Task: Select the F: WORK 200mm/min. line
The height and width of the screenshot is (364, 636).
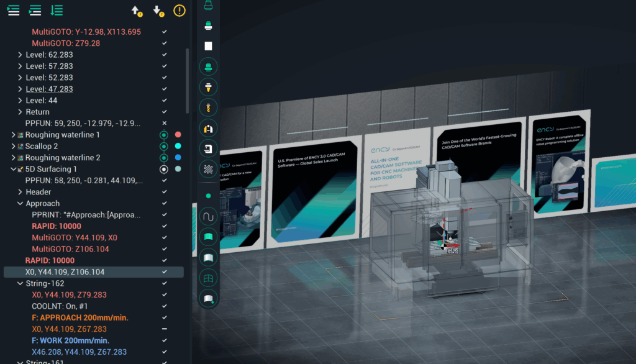Action: tap(70, 340)
